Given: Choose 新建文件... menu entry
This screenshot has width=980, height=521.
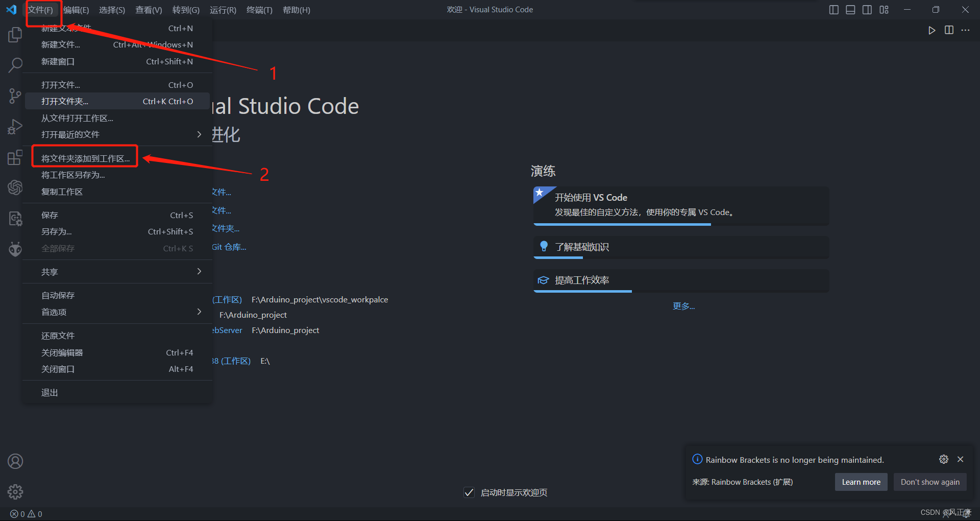Looking at the screenshot, I should pyautogui.click(x=117, y=44).
